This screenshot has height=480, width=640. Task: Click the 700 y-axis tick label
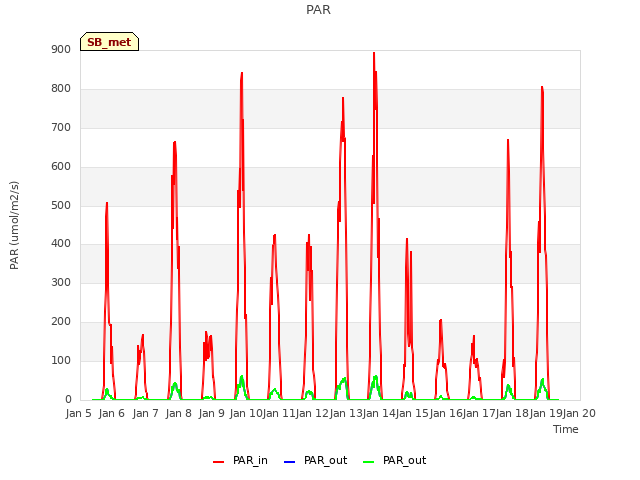pos(61,128)
